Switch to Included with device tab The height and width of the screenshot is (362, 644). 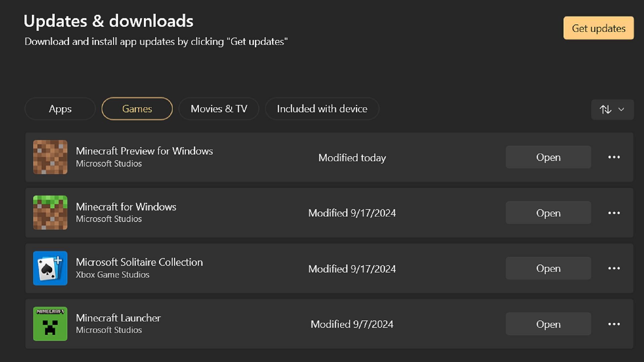click(x=322, y=108)
